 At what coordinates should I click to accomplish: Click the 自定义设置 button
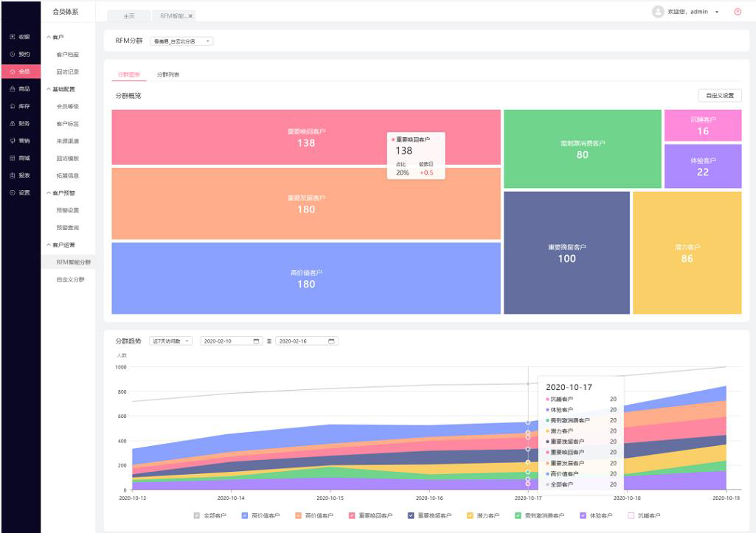coord(719,95)
